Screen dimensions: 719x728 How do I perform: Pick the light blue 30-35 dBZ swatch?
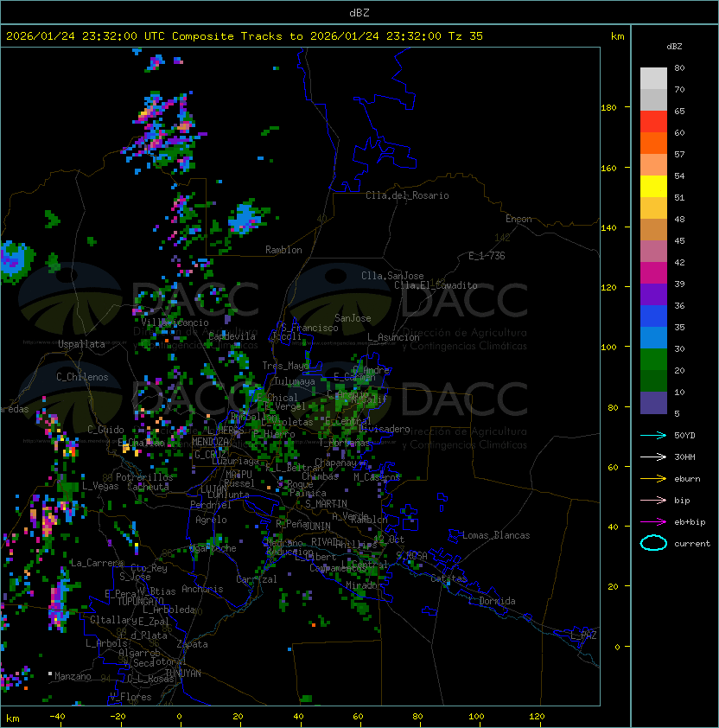click(653, 337)
